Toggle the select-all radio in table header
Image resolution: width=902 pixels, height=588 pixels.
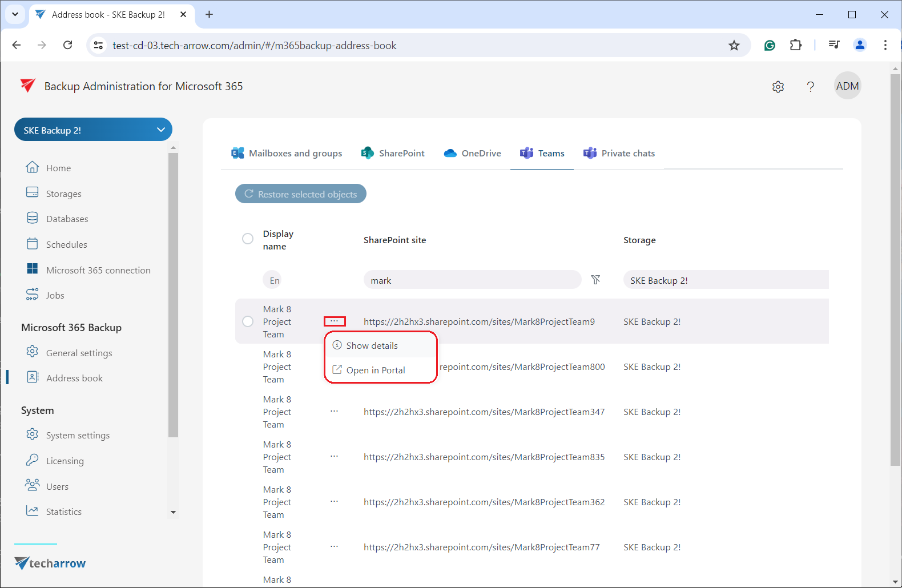(248, 239)
